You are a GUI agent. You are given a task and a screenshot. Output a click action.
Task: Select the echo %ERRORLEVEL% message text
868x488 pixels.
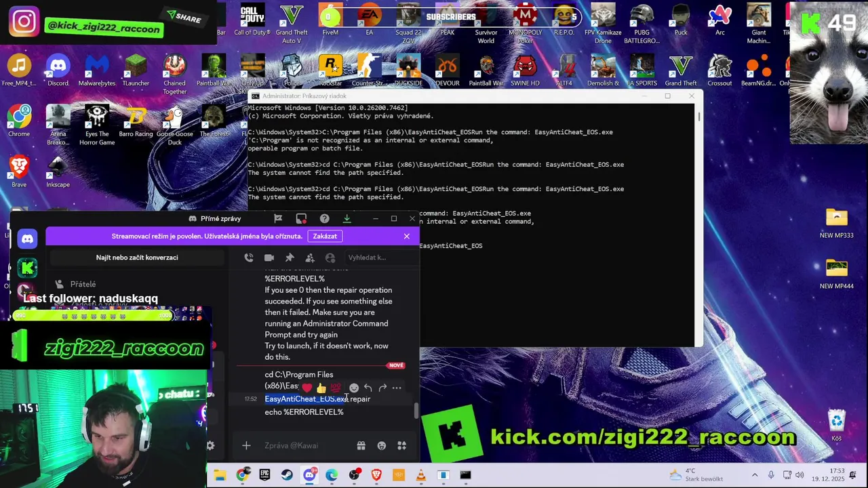(304, 412)
